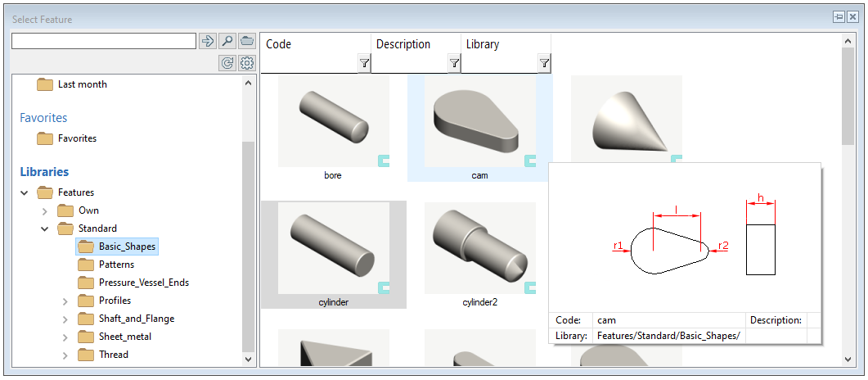Click the Description column filter icon
This screenshot has width=868, height=380.
point(454,63)
